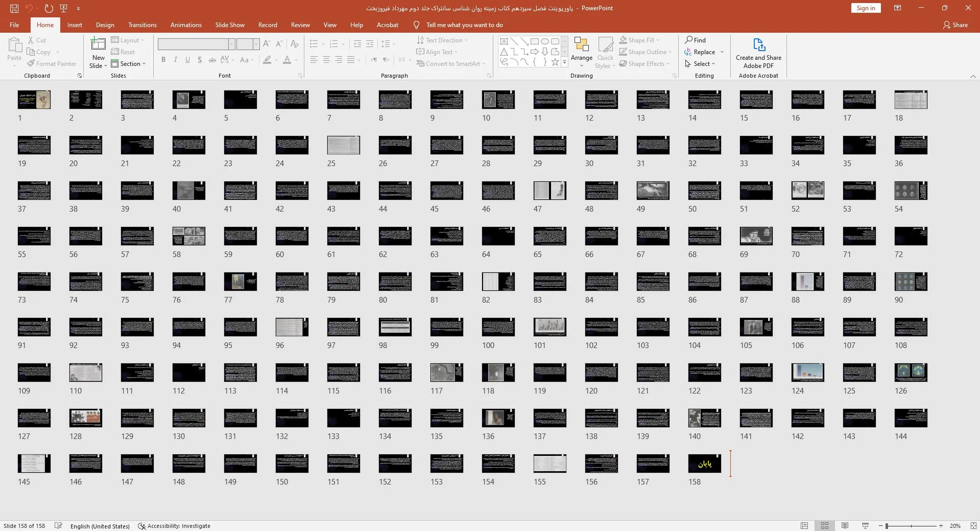Start presentation from beginning icon in title bar
Screen dimensions: 980x531
(64, 8)
